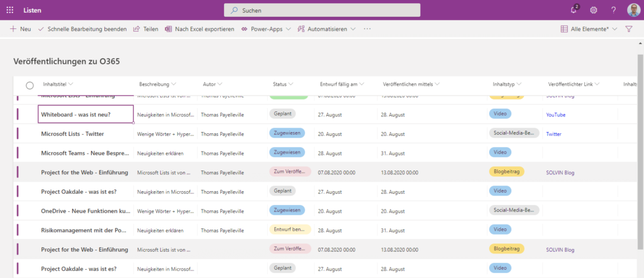Viewport: 644px width, 278px height.
Task: Select OneDrive - Neue Funktionen cell
Action: pos(86,211)
